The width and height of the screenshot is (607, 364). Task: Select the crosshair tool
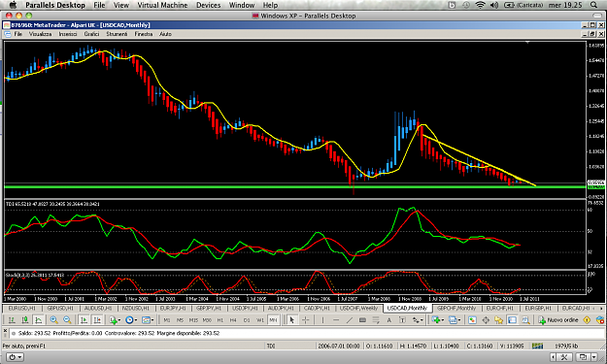[305, 320]
